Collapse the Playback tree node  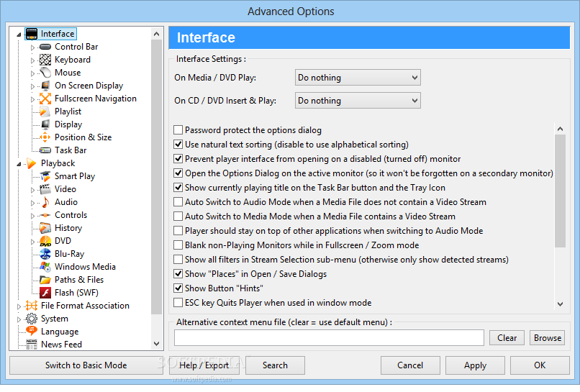[19, 164]
